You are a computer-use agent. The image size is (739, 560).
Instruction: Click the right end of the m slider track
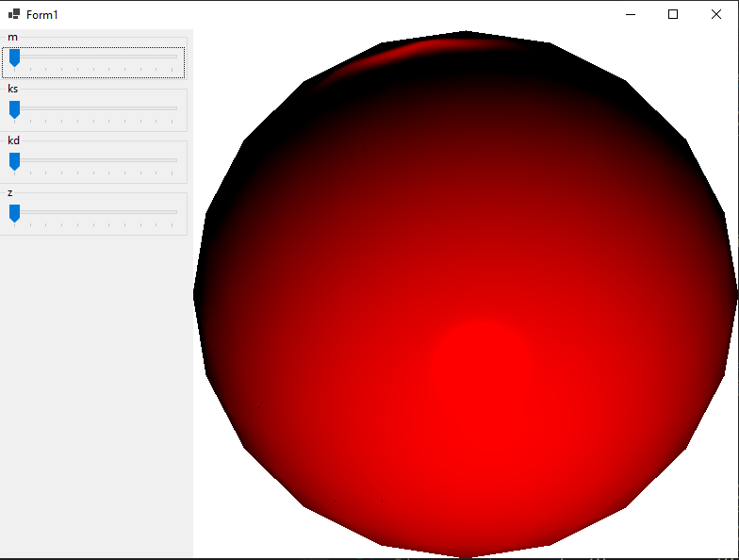(x=175, y=57)
